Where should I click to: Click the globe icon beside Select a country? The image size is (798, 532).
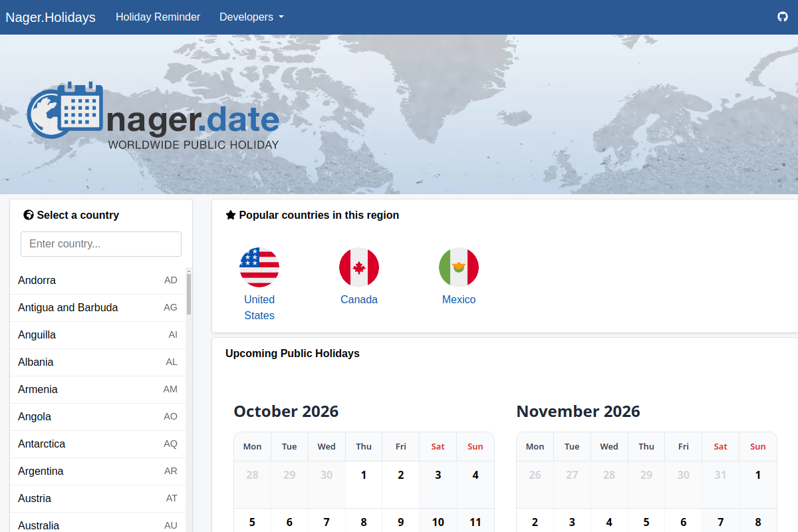click(x=29, y=215)
